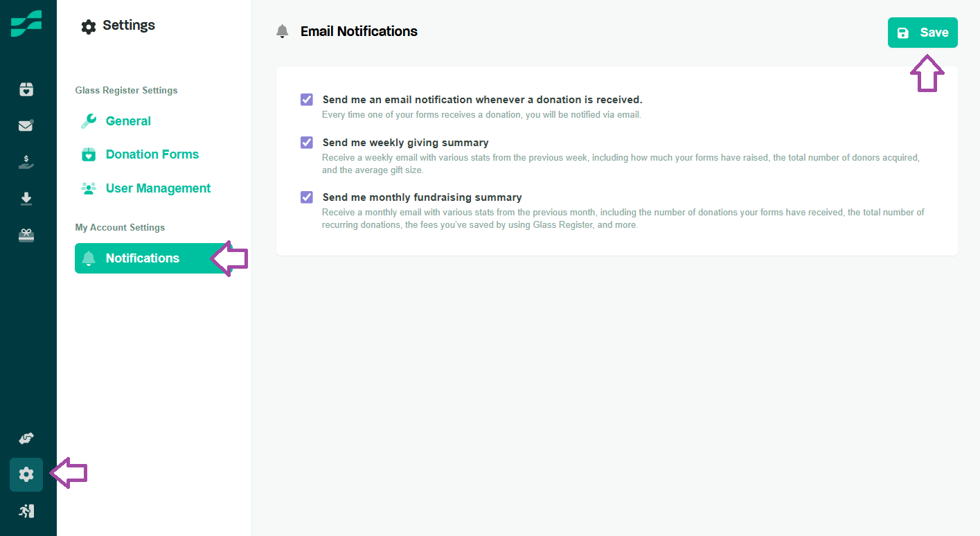Go to Donation Forms settings
Image resolution: width=980 pixels, height=536 pixels.
[152, 154]
